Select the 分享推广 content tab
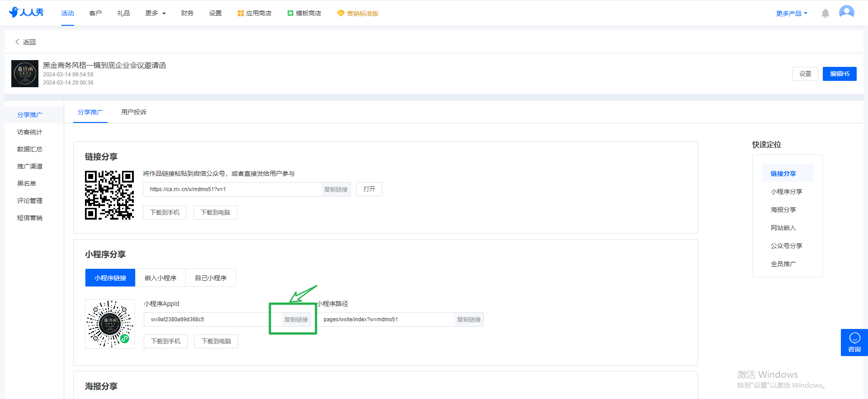Screen dimensions: 868x399 [90, 112]
